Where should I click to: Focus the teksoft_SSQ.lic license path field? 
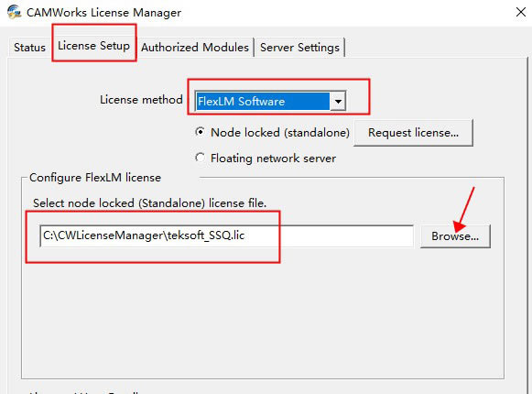(x=227, y=235)
